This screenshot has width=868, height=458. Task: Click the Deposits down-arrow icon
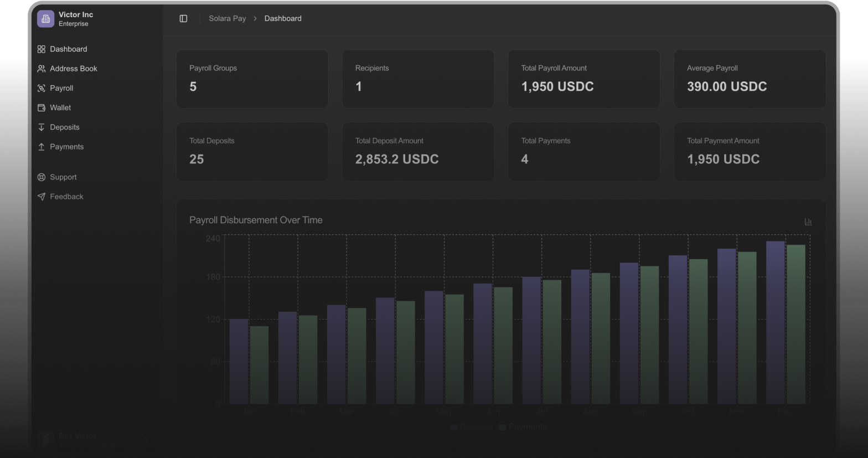(x=42, y=127)
